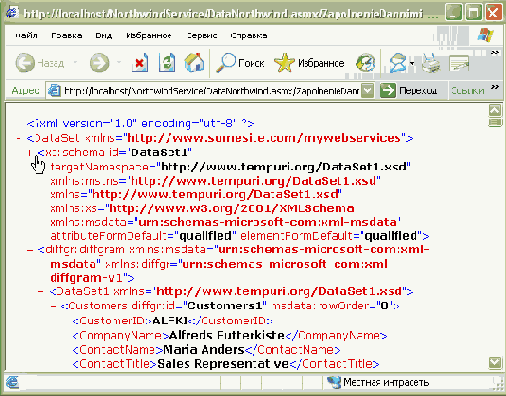Click the vertical scrollbar down arrow

tap(495, 362)
